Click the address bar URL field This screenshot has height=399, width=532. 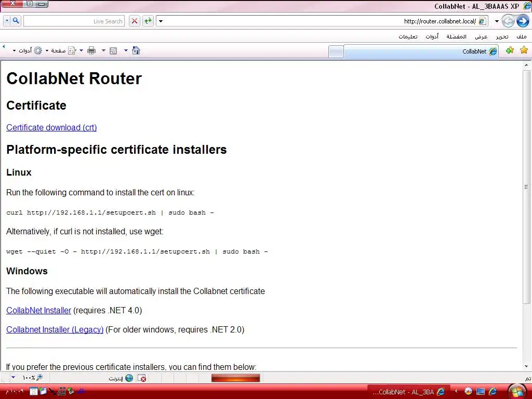click(321, 21)
